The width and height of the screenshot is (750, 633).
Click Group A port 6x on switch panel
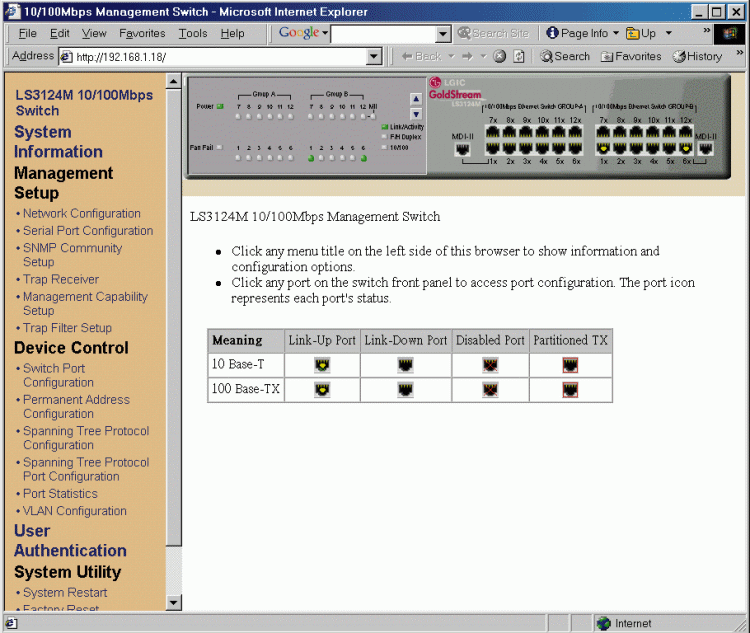pos(575,148)
